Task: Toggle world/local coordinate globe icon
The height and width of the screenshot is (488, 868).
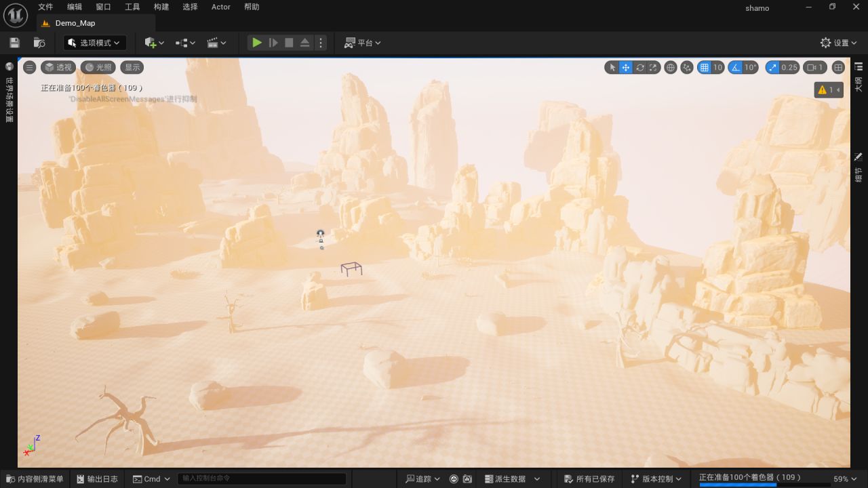Action: tap(671, 67)
